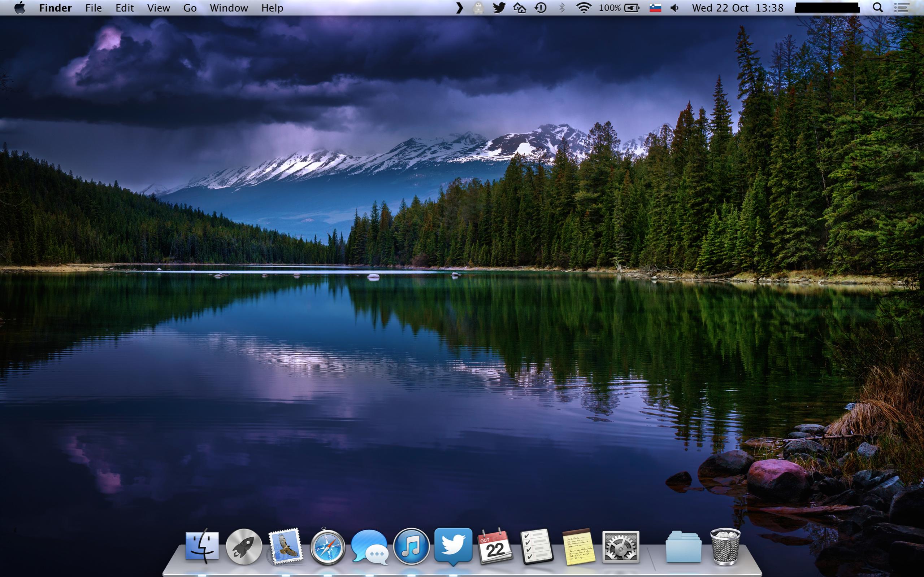Open Safari compass icon in dock
This screenshot has height=577, width=924.
point(327,547)
